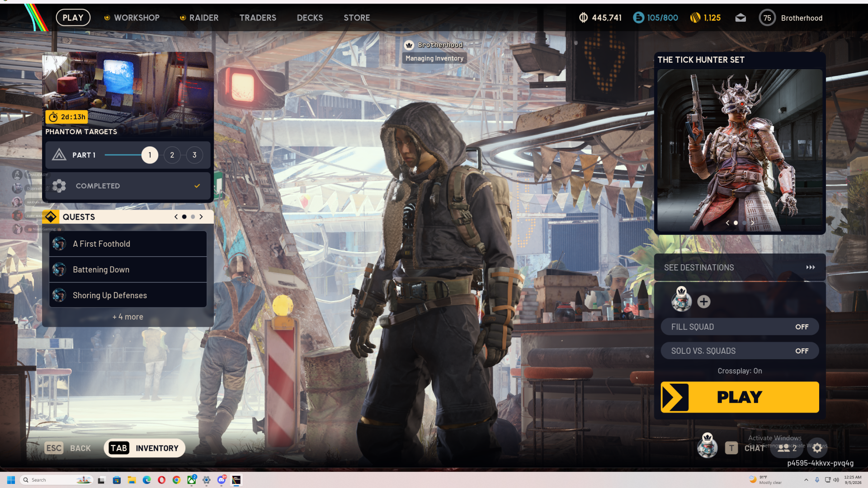Click the ARC Raiders rainbow logo

click(x=36, y=17)
